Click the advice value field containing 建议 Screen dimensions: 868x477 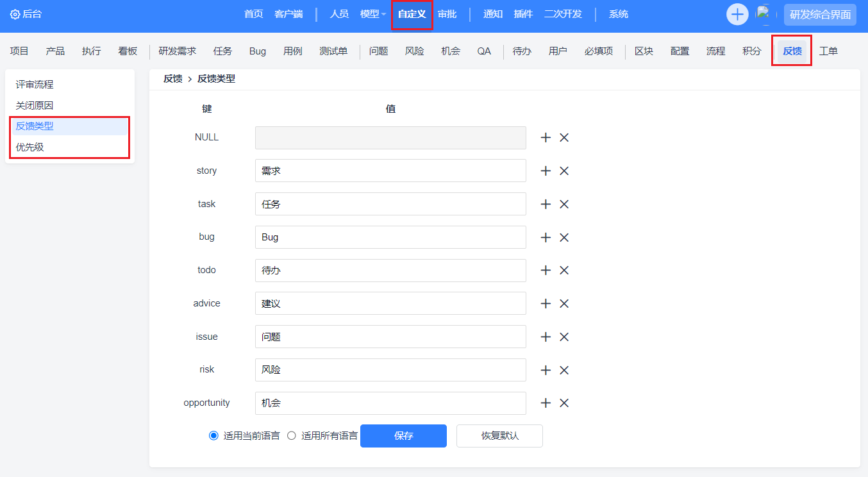pos(390,304)
